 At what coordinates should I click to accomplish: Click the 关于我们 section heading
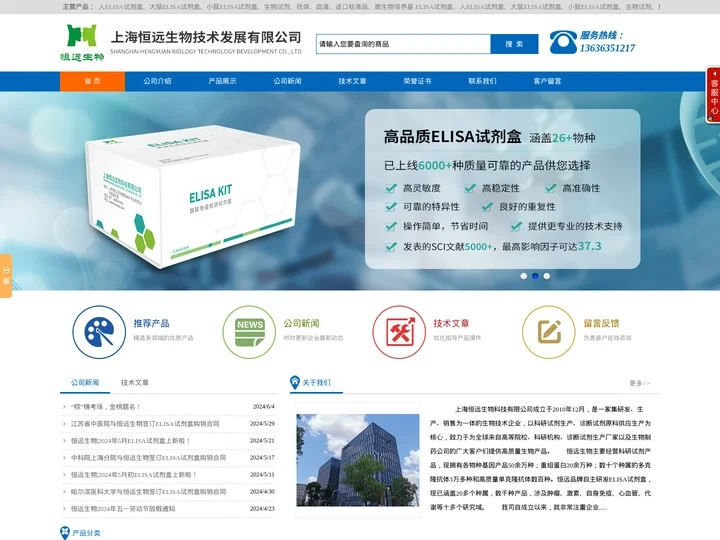click(316, 382)
